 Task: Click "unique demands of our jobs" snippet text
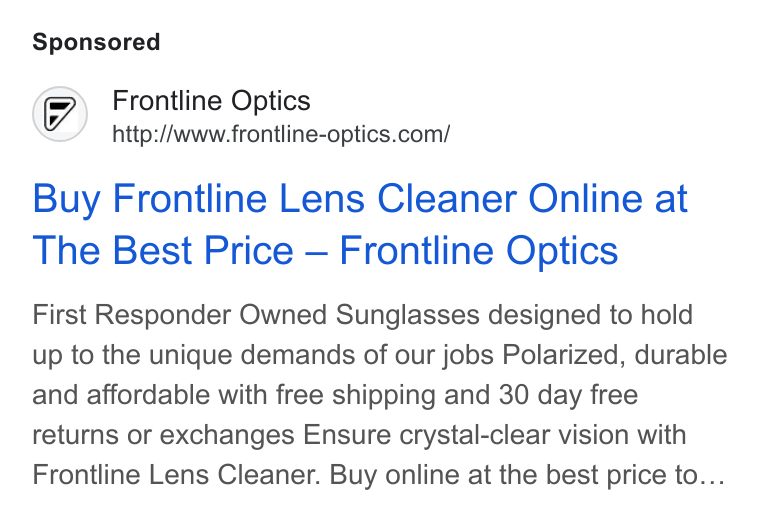(321, 355)
